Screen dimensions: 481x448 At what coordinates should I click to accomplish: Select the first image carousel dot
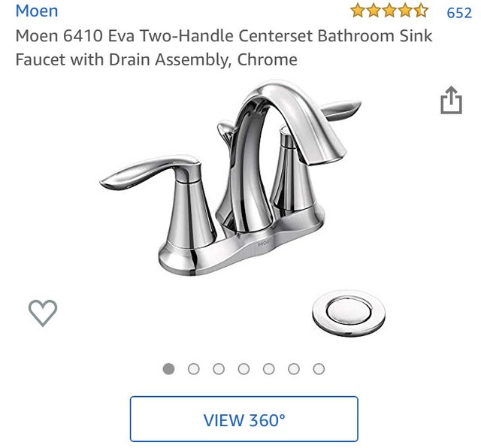pos(168,369)
